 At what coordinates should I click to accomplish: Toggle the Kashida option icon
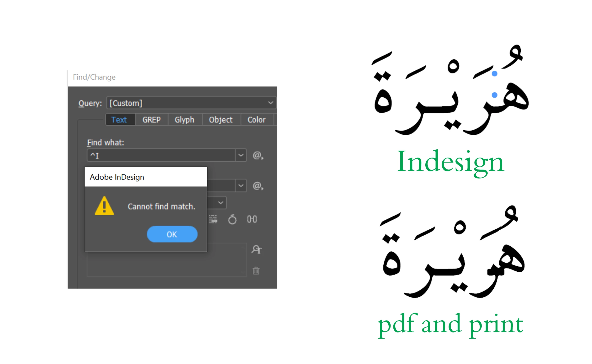click(x=252, y=219)
